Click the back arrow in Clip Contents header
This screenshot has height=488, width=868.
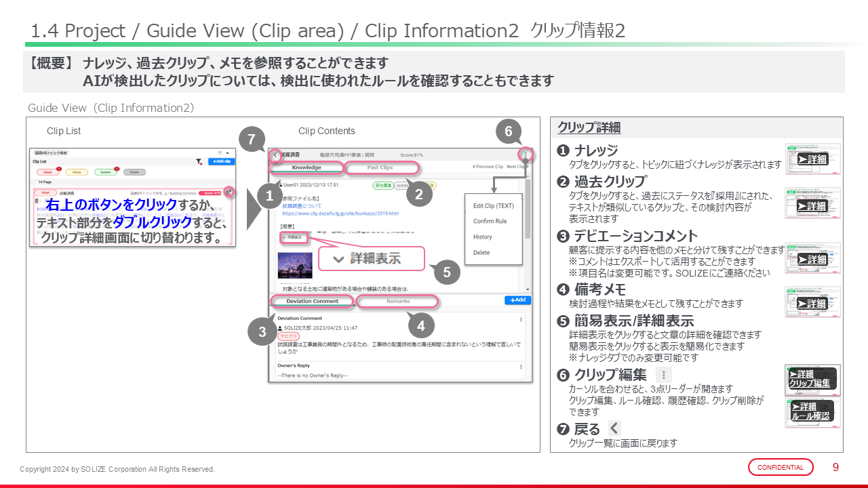275,155
